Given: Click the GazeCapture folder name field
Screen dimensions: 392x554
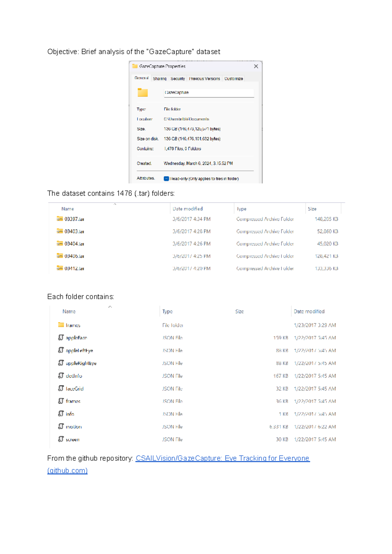Looking at the screenshot, I should coord(209,93).
